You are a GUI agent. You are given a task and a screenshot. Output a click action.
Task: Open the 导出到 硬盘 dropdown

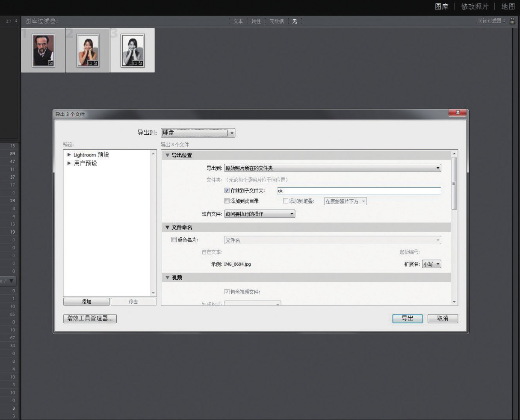(x=198, y=133)
